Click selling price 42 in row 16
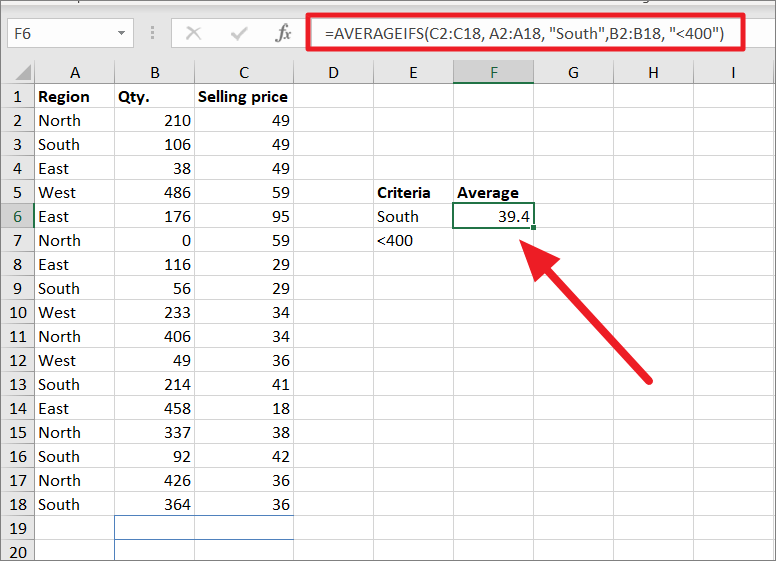 click(244, 456)
